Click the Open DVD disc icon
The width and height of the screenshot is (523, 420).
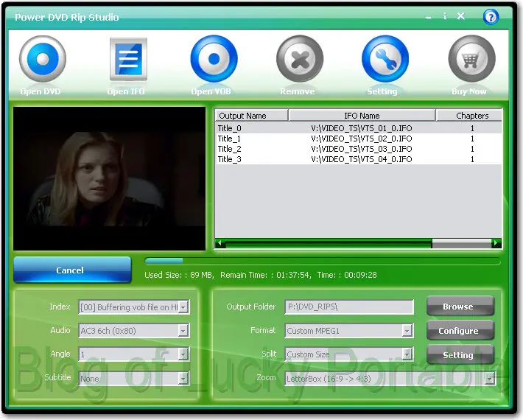pos(43,59)
